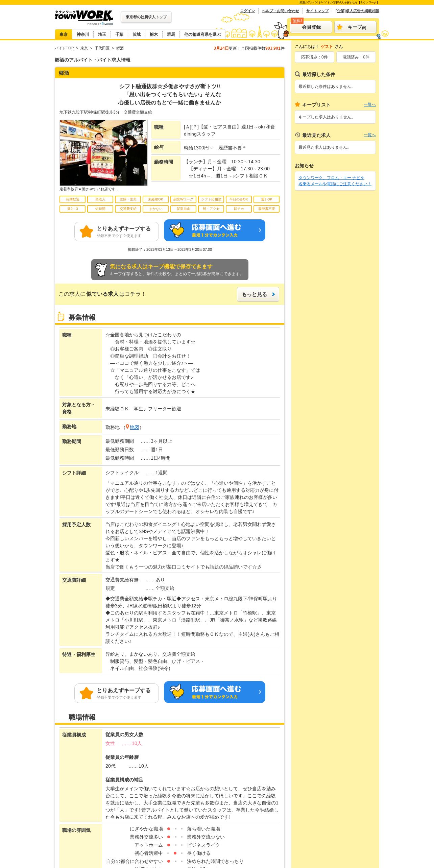The image size is (434, 868).
Task: Open the ログイン link
Action: point(247,11)
